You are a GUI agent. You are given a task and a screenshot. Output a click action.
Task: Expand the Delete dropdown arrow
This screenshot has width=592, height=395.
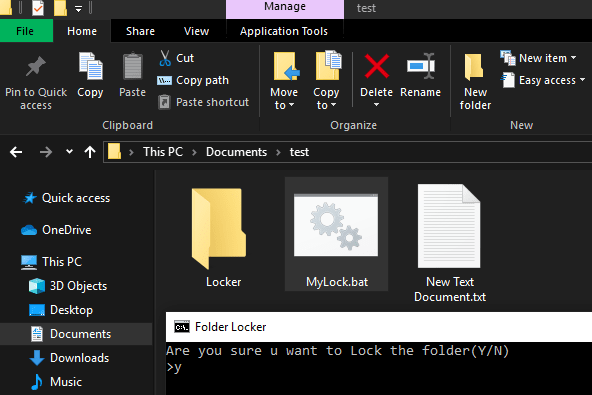pyautogui.click(x=376, y=105)
